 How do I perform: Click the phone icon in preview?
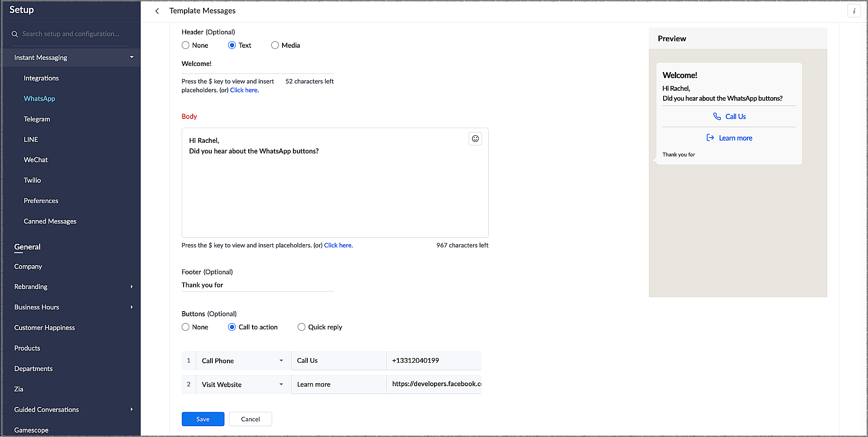click(x=717, y=116)
